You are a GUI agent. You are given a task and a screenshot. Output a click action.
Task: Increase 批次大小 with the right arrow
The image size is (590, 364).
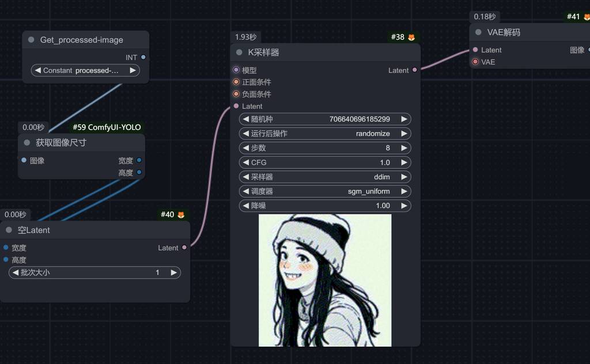coord(173,272)
